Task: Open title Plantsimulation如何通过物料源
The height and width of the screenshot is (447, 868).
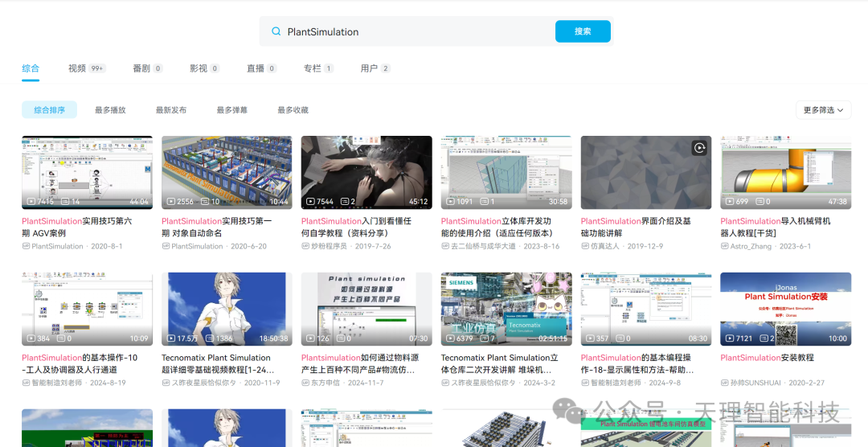Action: pos(360,363)
